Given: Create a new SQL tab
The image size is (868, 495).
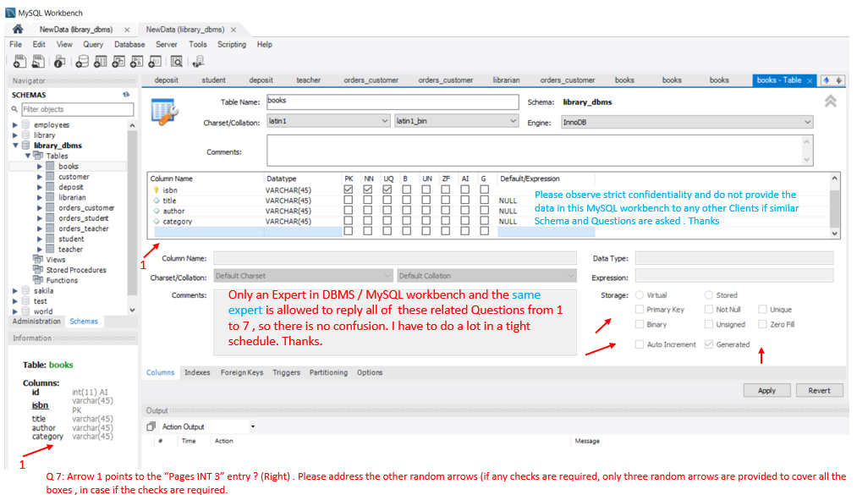Looking at the screenshot, I should tap(20, 62).
